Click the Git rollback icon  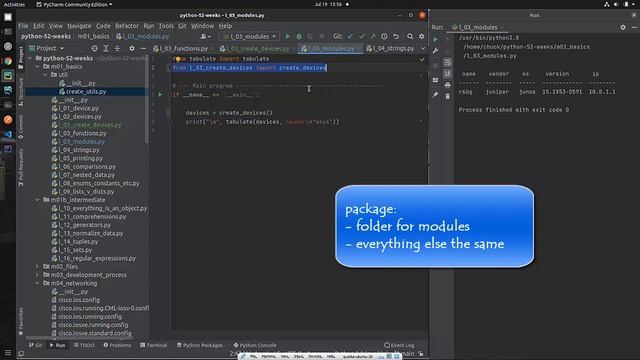pos(396,36)
